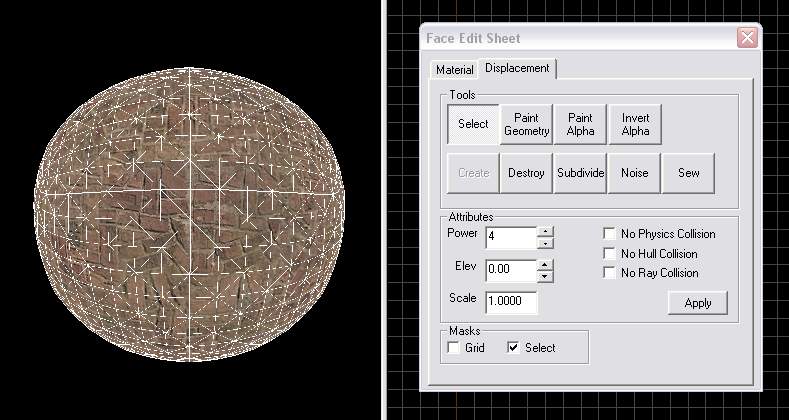Enable the Grid mask checkbox
This screenshot has height=420, width=789.
click(454, 348)
